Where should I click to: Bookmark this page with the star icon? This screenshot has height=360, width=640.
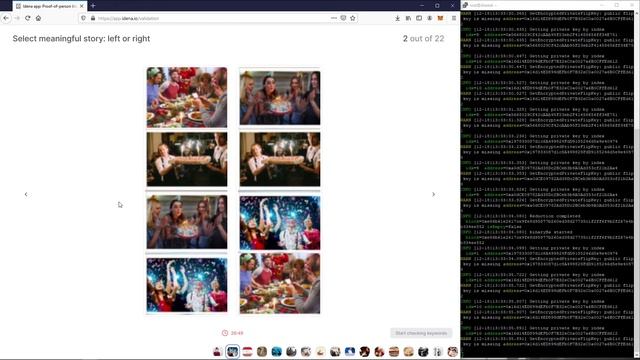pyautogui.click(x=353, y=18)
